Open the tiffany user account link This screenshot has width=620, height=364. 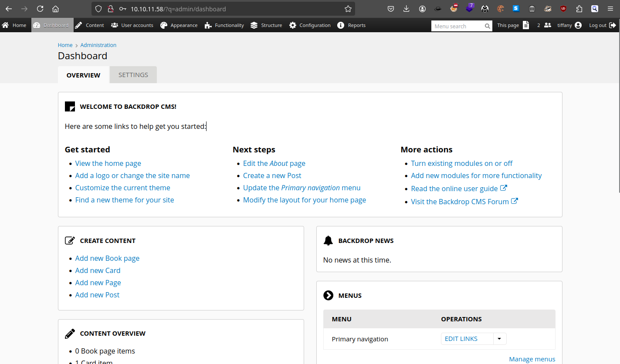pyautogui.click(x=569, y=25)
